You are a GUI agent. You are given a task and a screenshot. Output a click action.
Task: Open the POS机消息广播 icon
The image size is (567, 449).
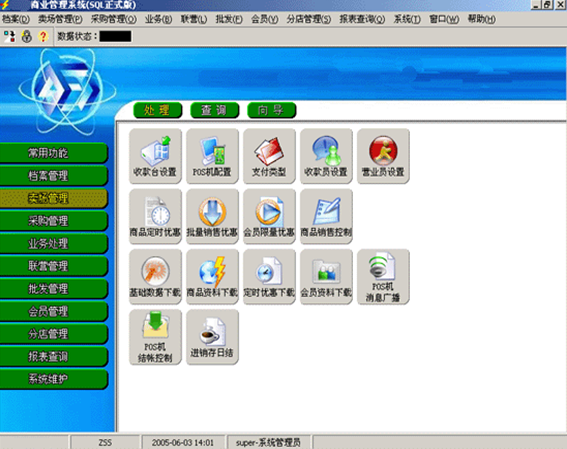pos(383,277)
